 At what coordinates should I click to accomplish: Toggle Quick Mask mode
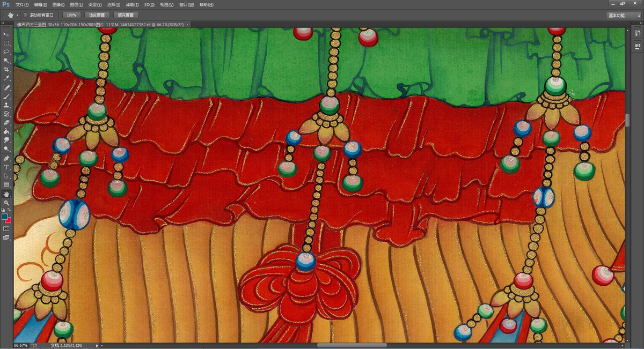coord(6,228)
